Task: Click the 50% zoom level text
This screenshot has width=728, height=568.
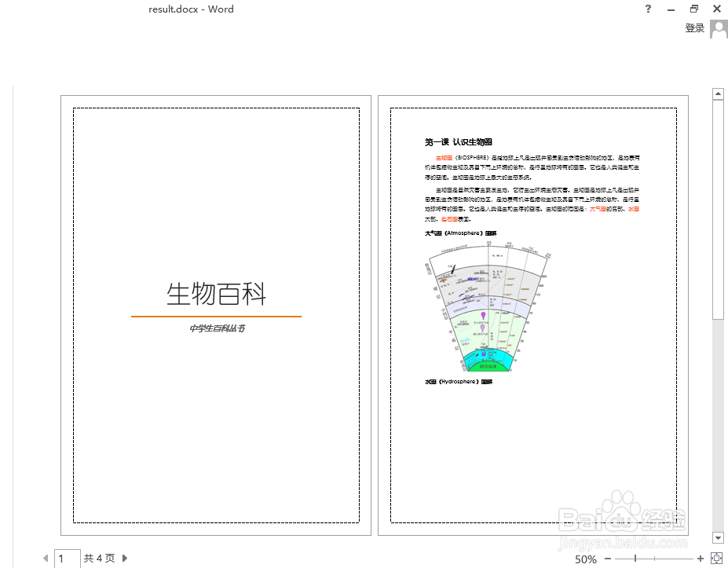Action: click(586, 559)
